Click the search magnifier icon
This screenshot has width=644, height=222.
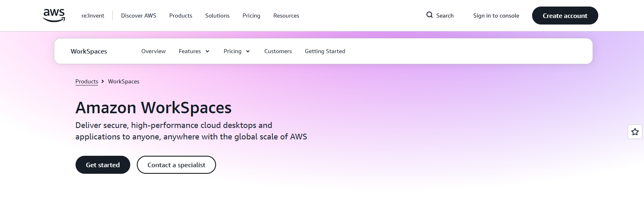430,15
